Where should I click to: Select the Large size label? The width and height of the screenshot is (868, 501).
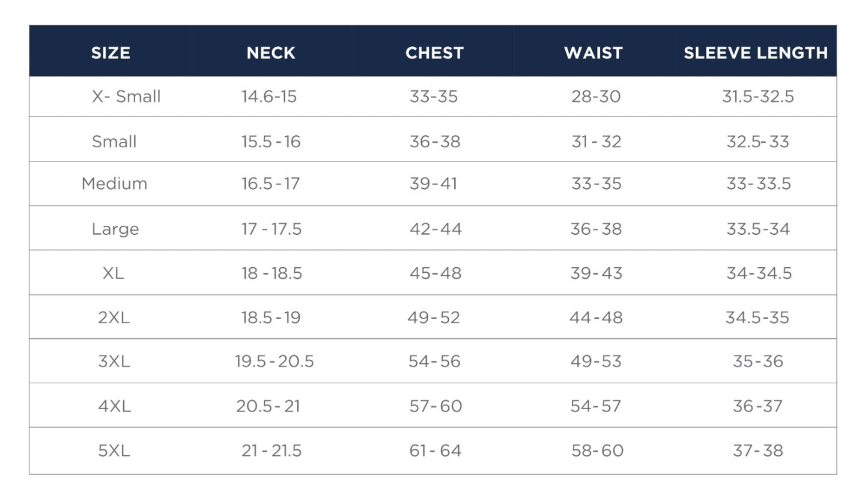pyautogui.click(x=115, y=229)
